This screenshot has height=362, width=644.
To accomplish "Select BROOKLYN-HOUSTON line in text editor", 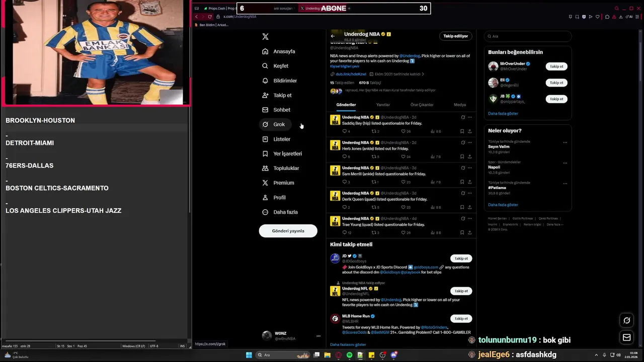I will [x=40, y=120].
